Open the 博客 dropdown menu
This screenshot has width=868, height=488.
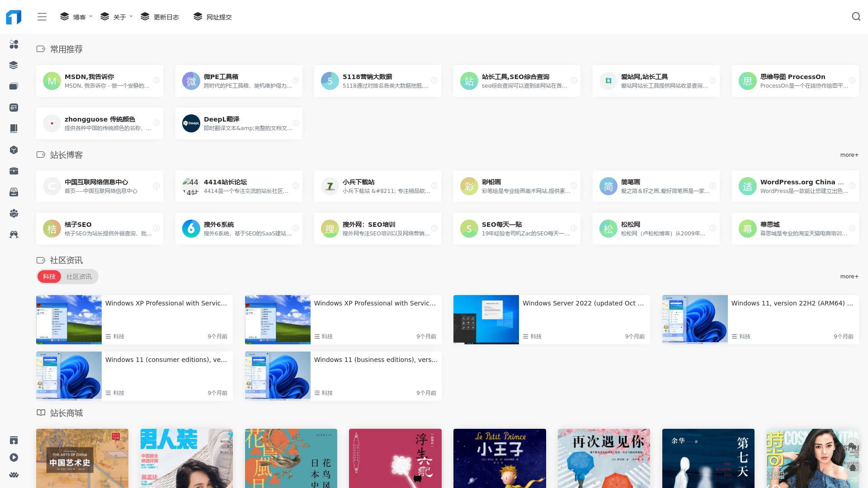coord(76,17)
